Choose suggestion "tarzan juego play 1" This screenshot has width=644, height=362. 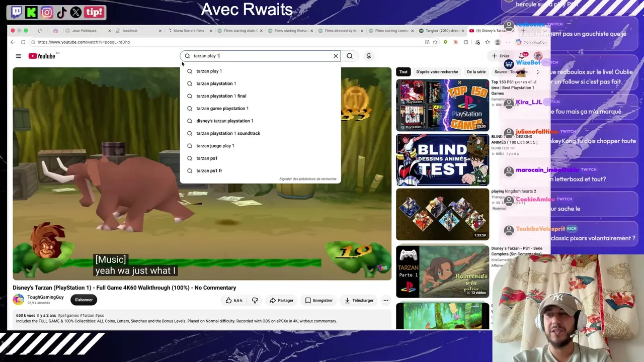pos(261,146)
